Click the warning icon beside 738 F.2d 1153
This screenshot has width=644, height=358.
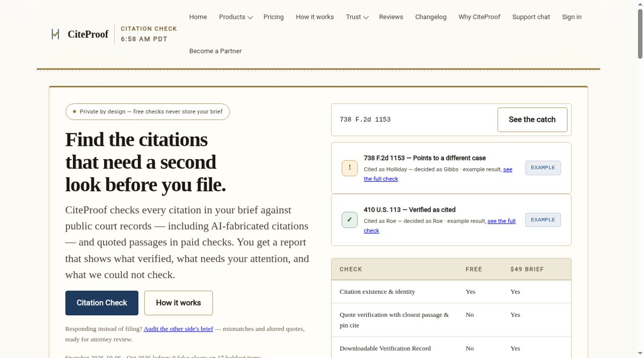tap(350, 168)
